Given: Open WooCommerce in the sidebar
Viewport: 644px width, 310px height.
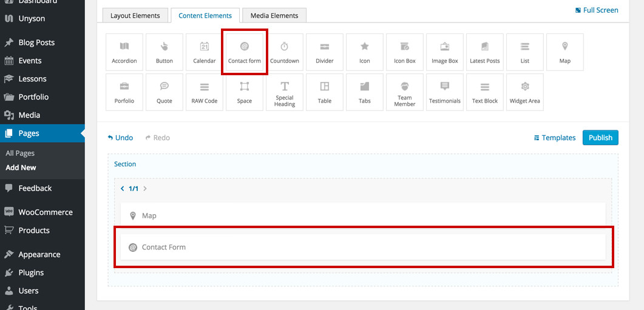Looking at the screenshot, I should (45, 212).
